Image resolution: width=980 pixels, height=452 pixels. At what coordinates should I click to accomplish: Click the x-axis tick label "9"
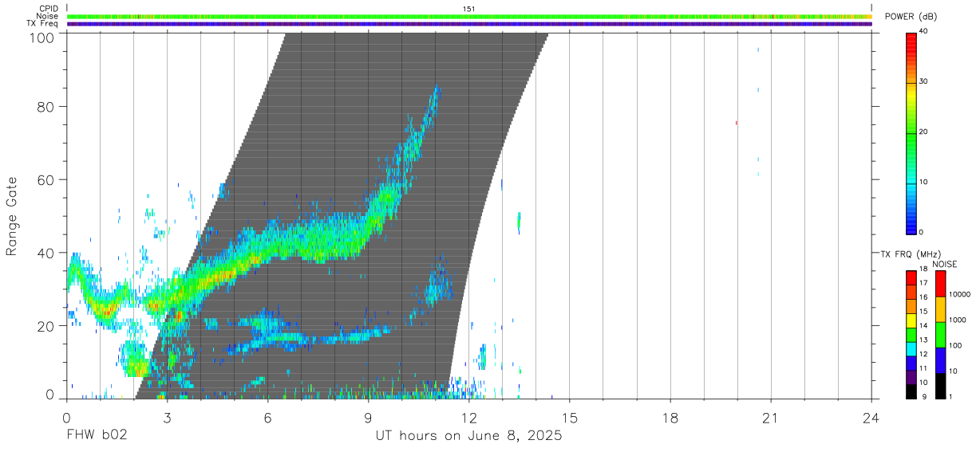[x=368, y=417]
